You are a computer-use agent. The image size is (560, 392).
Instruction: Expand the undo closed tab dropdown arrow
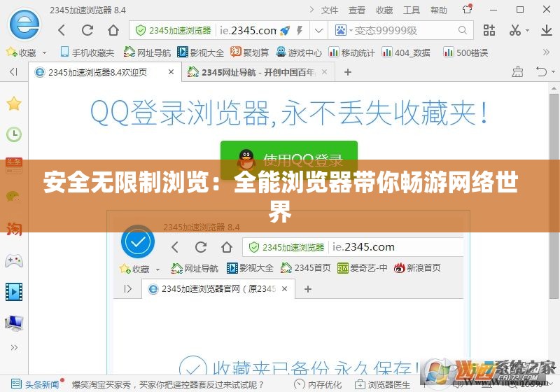coord(553,72)
